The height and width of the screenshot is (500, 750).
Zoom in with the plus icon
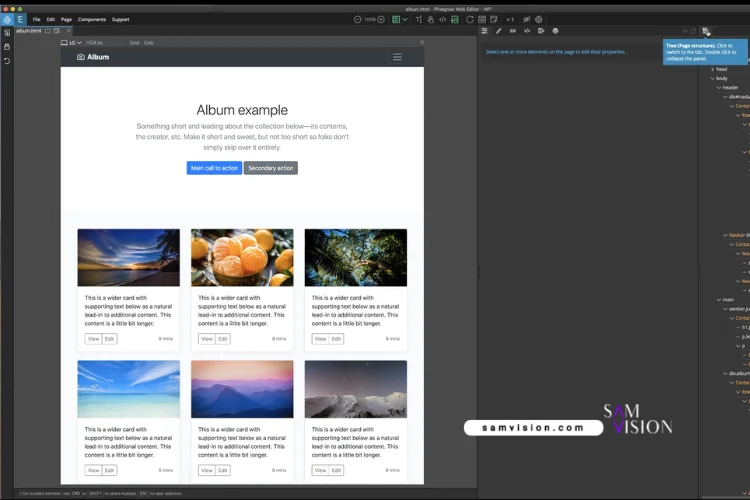coord(381,20)
